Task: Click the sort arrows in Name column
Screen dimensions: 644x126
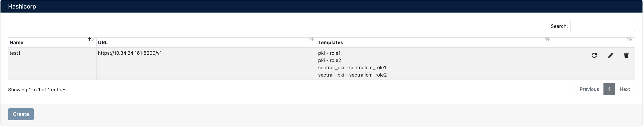Action: tap(91, 39)
